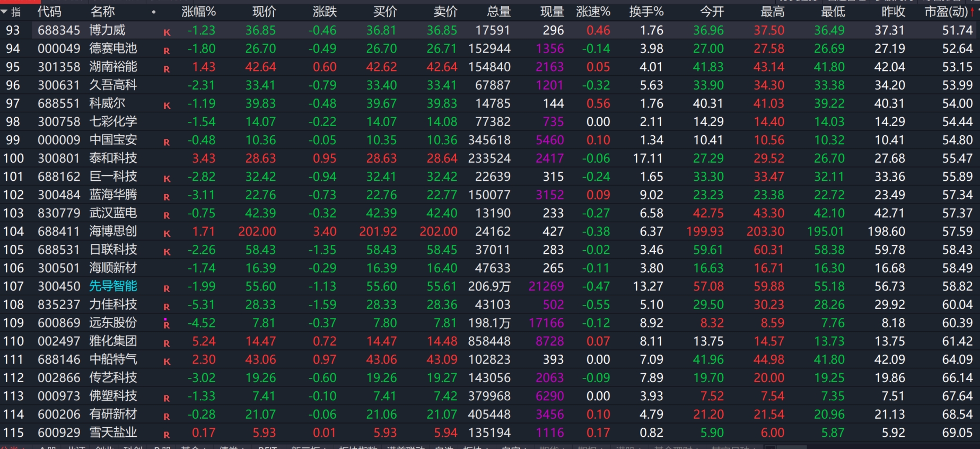The width and height of the screenshot is (980, 449).
Task: Select the stock 久吾高科
Action: point(113,85)
